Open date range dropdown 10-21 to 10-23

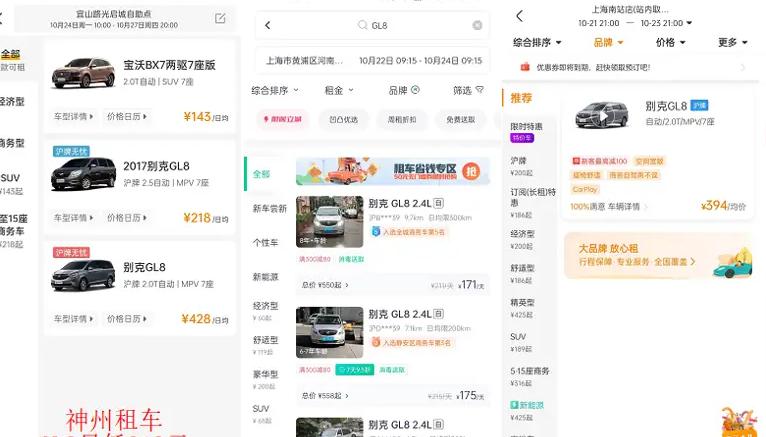pos(635,23)
